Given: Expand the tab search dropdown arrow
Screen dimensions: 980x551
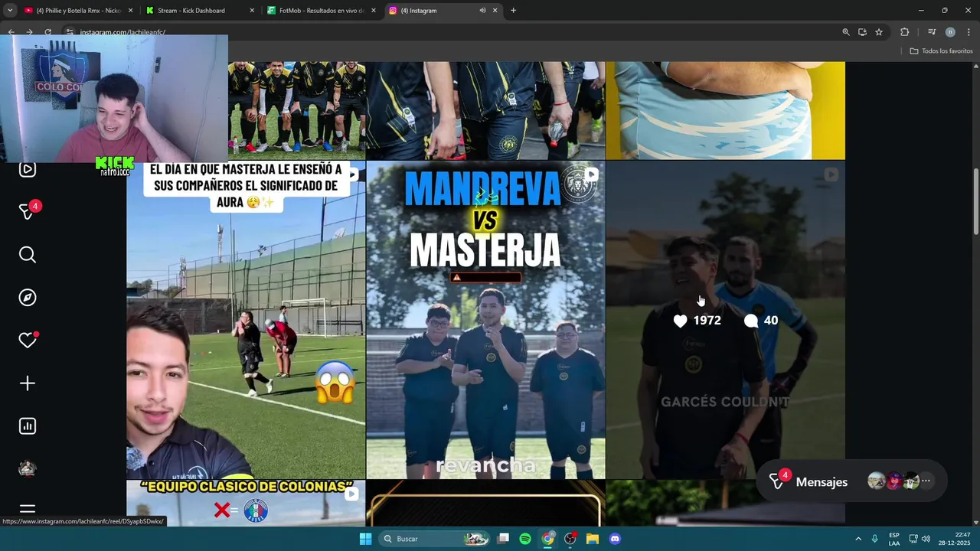Looking at the screenshot, I should (x=10, y=11).
